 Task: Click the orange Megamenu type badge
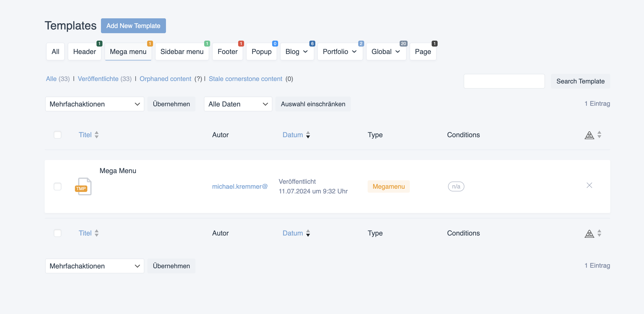[388, 186]
